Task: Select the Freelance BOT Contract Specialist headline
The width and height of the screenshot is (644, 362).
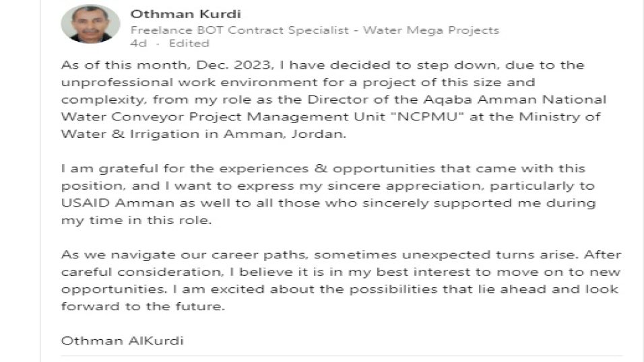Action: (x=315, y=30)
